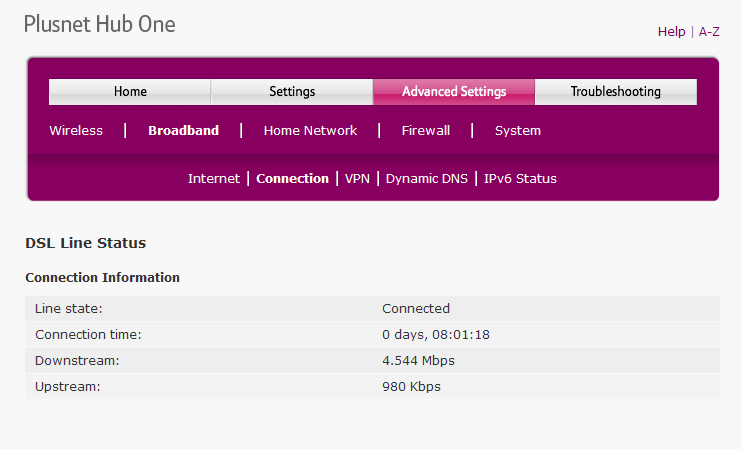Open the Wireless section
Image resolution: width=742 pixels, height=449 pixels.
76,131
